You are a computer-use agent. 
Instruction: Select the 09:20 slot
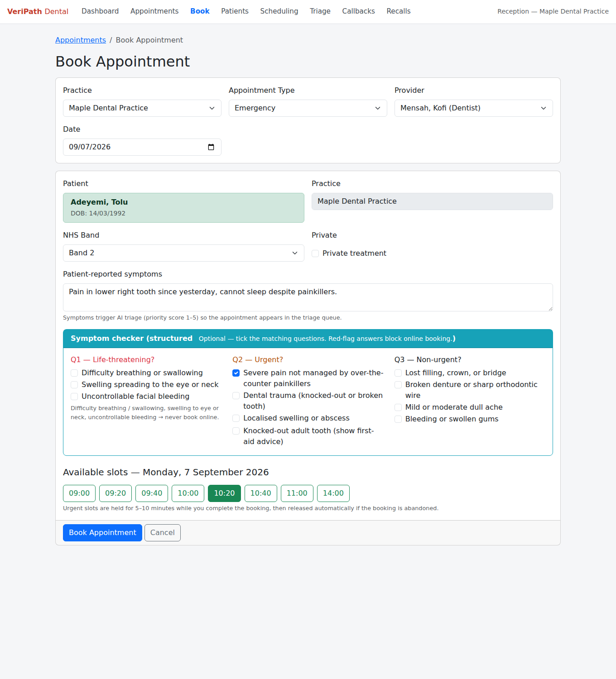[x=115, y=493]
